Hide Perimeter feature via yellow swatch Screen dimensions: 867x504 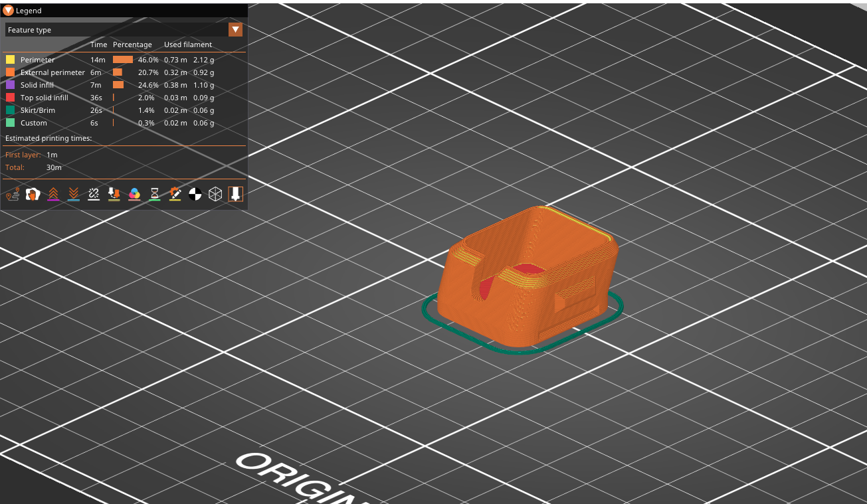(10, 60)
